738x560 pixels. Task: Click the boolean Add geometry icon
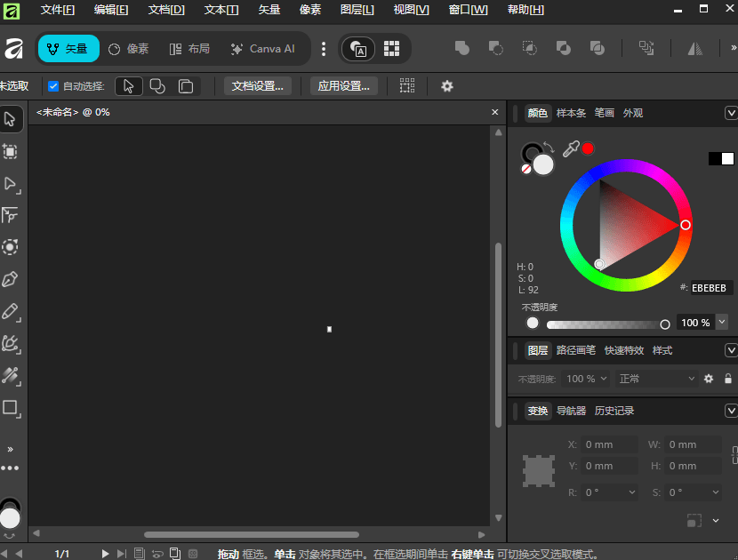click(461, 48)
